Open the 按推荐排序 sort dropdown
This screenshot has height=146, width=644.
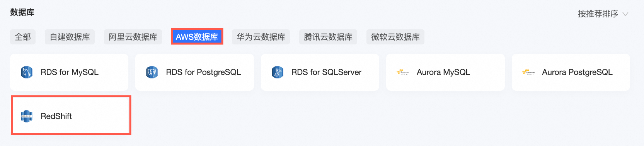click(x=603, y=14)
